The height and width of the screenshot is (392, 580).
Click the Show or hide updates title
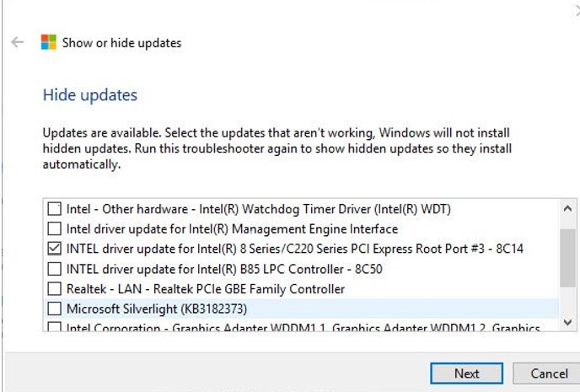pyautogui.click(x=121, y=42)
